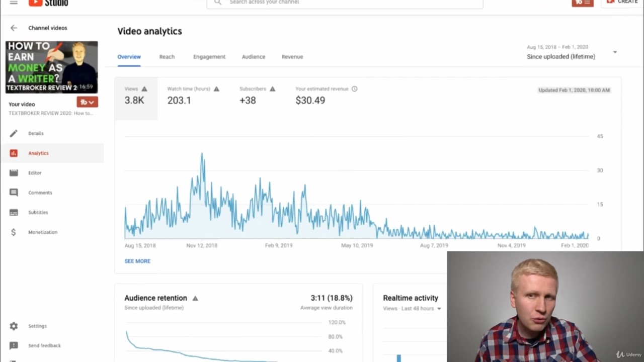Click the "Audience retention" heading
This screenshot has width=644, height=362.
[x=155, y=298]
